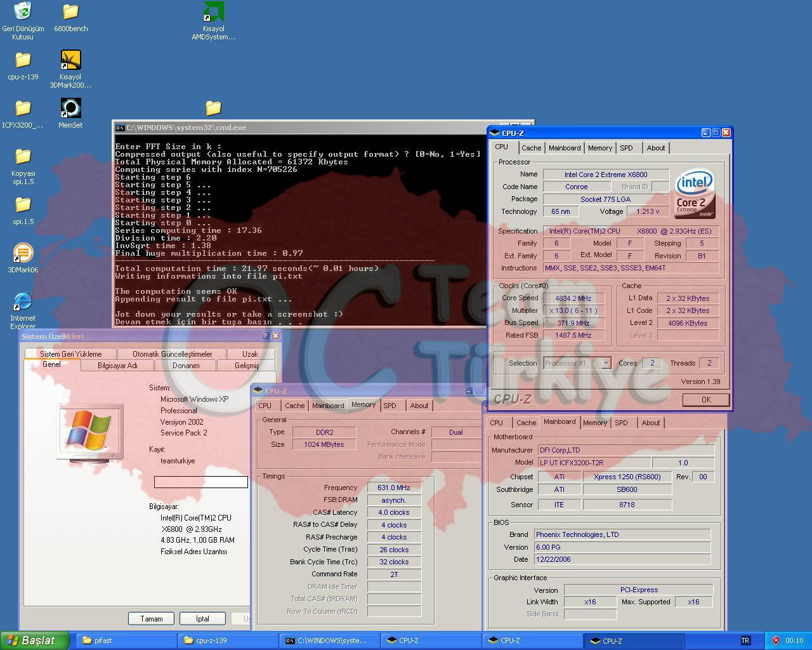
Task: Select SPD tab in memory CPU-Z window
Action: (x=390, y=406)
